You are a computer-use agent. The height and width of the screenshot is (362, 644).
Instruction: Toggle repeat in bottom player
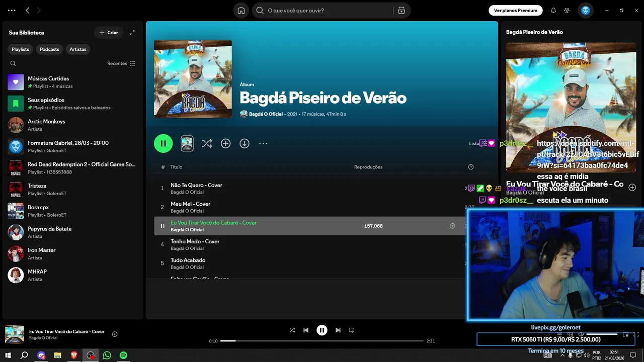pos(352,330)
